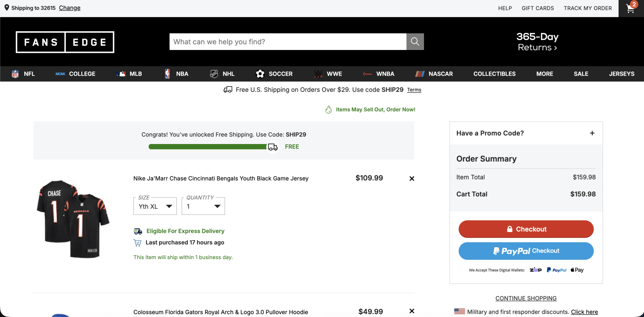Expand the Have a Promo Code section
644x317 pixels.
pos(592,133)
